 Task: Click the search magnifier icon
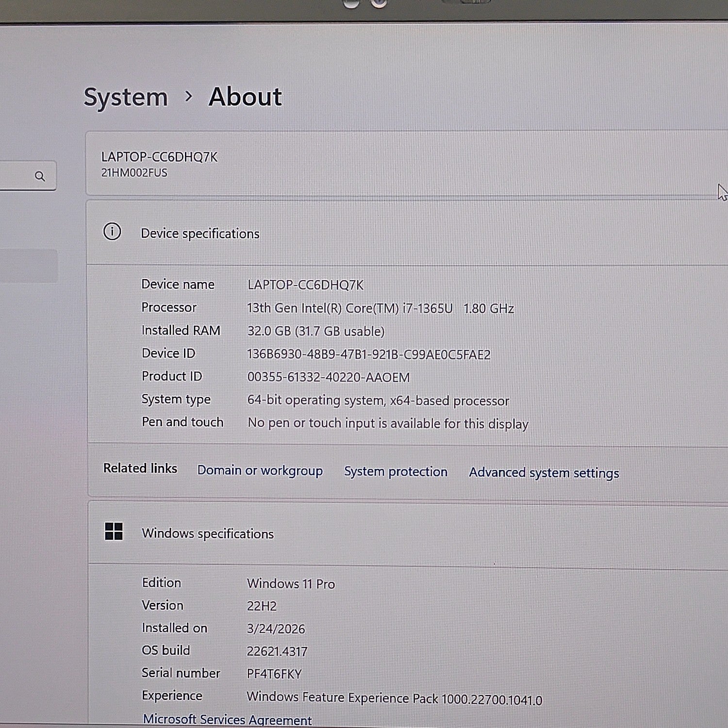point(40,176)
